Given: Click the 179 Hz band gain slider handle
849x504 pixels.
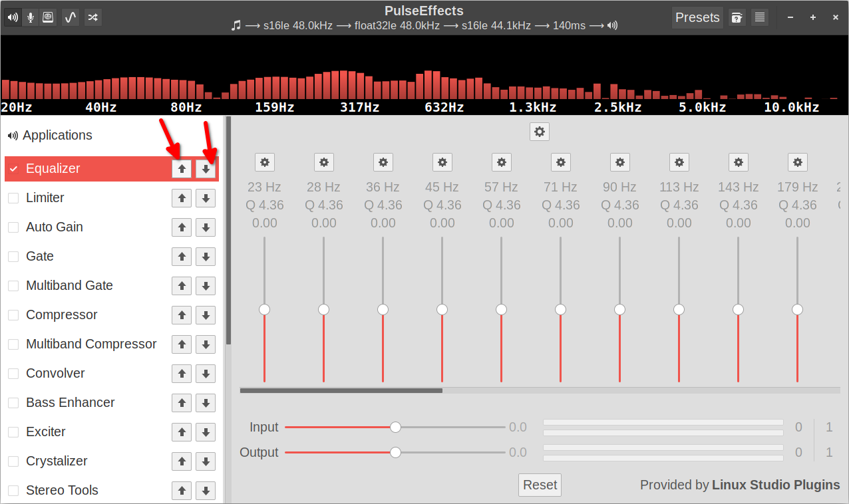Looking at the screenshot, I should 798,309.
